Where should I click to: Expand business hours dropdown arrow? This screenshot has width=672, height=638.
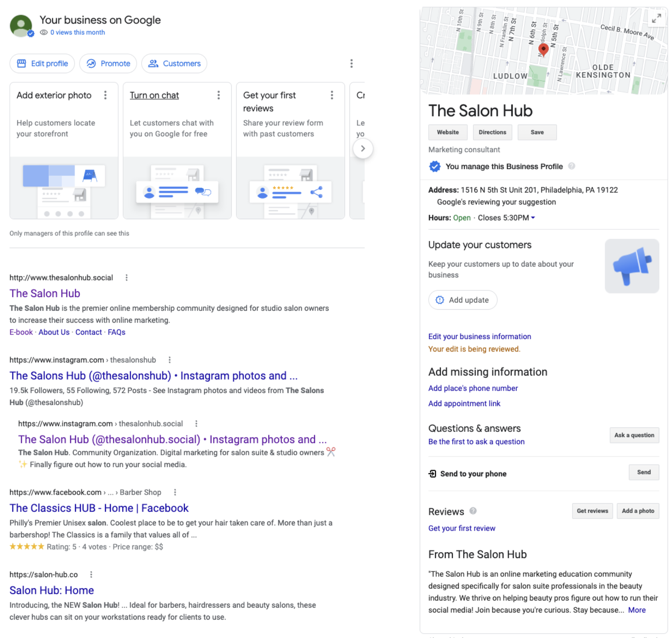[x=533, y=218]
